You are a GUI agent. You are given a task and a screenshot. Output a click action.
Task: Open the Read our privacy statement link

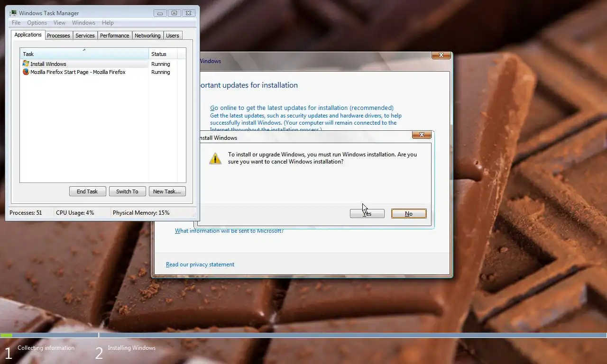pos(200,264)
